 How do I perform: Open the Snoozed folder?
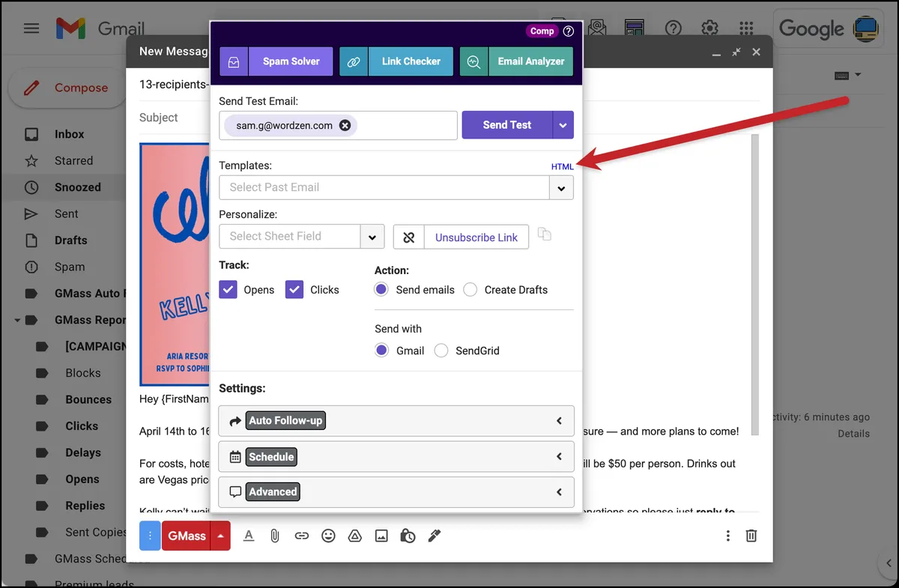(77, 187)
